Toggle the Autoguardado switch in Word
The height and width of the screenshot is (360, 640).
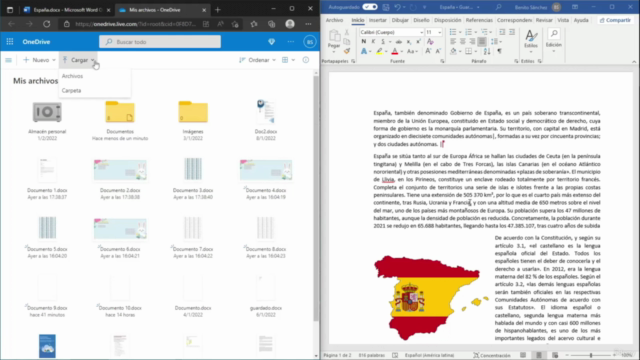pos(370,7)
